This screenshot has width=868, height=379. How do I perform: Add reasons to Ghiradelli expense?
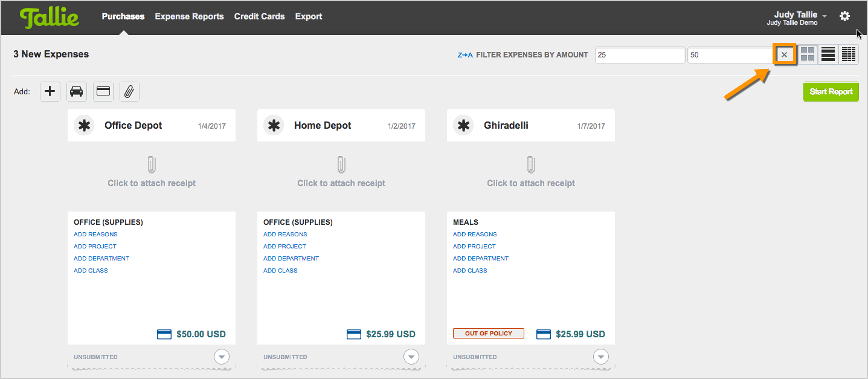[475, 235]
